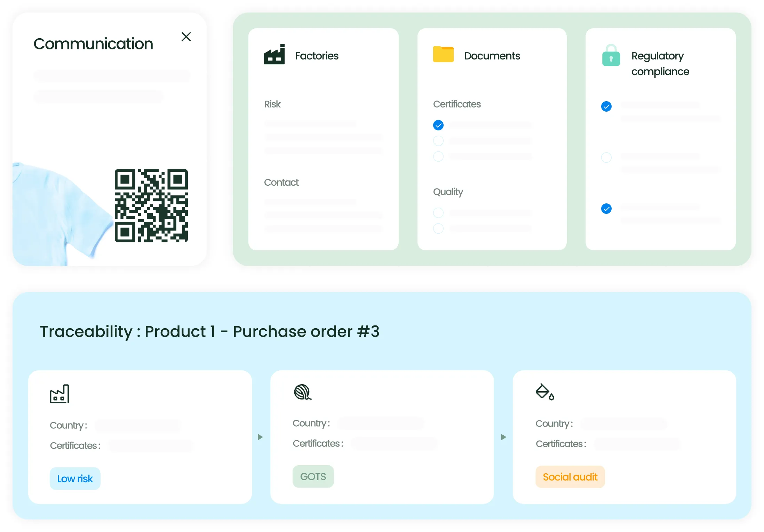
Task: Click the yarn ball icon in the second traceability card
Action: coord(302,393)
